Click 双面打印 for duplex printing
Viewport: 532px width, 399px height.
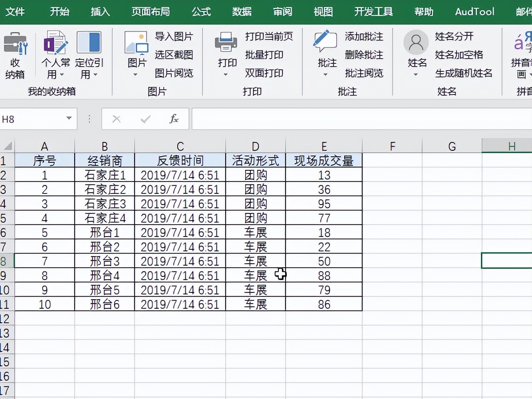[264, 73]
